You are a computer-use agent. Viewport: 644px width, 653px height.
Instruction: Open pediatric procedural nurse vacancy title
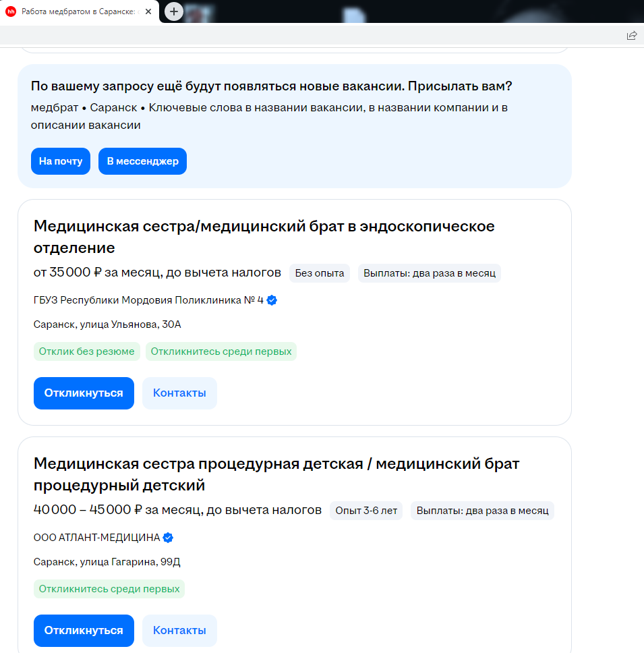[x=276, y=474]
